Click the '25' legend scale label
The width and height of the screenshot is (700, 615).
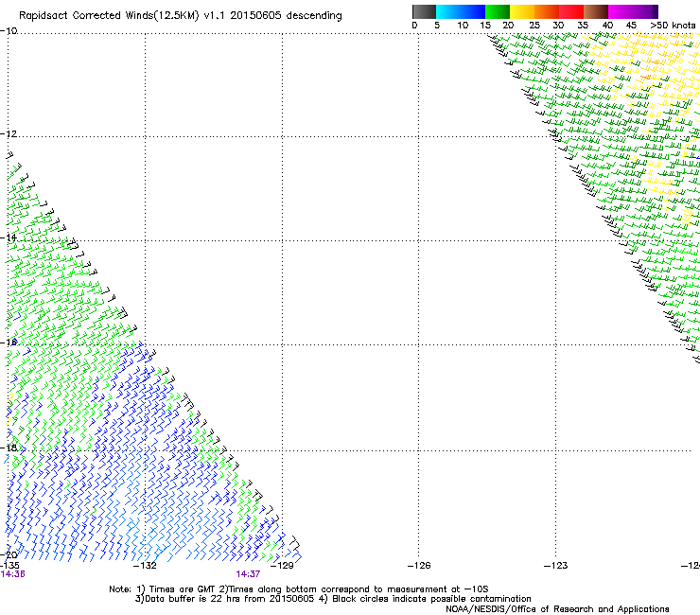534,26
